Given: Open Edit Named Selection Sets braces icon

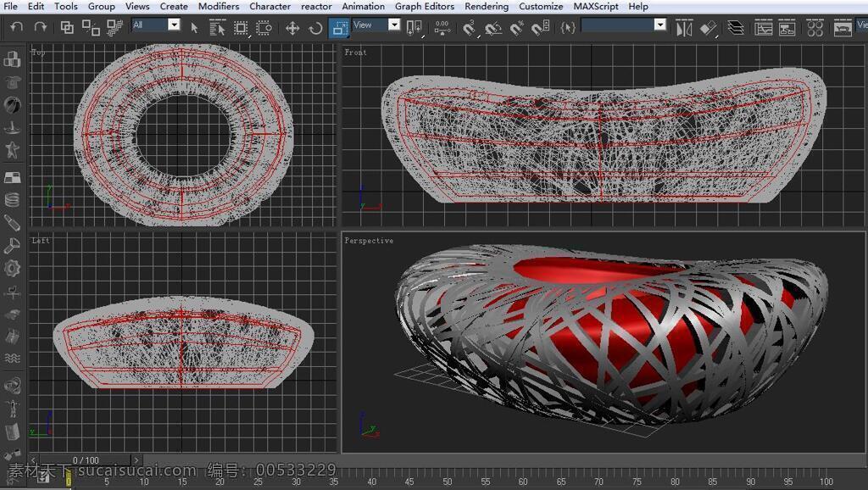Looking at the screenshot, I should [x=568, y=27].
